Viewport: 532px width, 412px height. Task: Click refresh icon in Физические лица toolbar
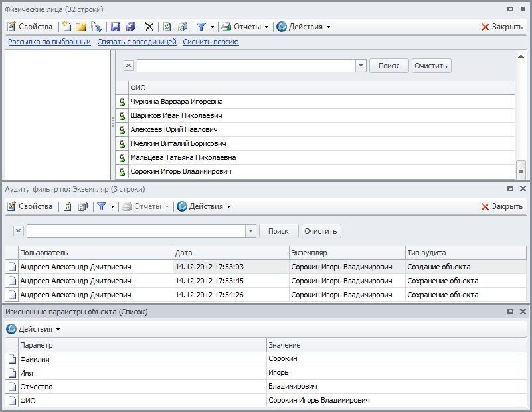point(167,27)
